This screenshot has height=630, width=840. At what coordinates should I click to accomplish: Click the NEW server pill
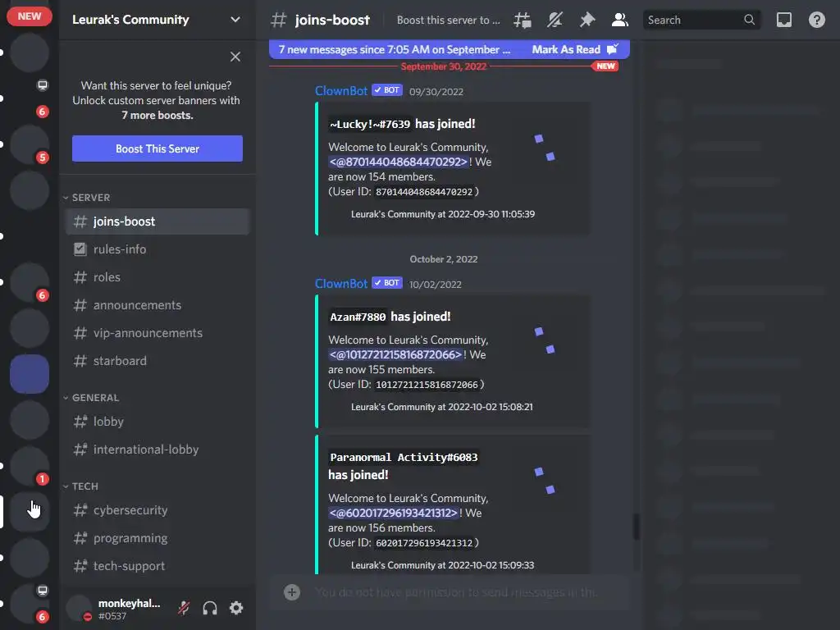click(30, 16)
